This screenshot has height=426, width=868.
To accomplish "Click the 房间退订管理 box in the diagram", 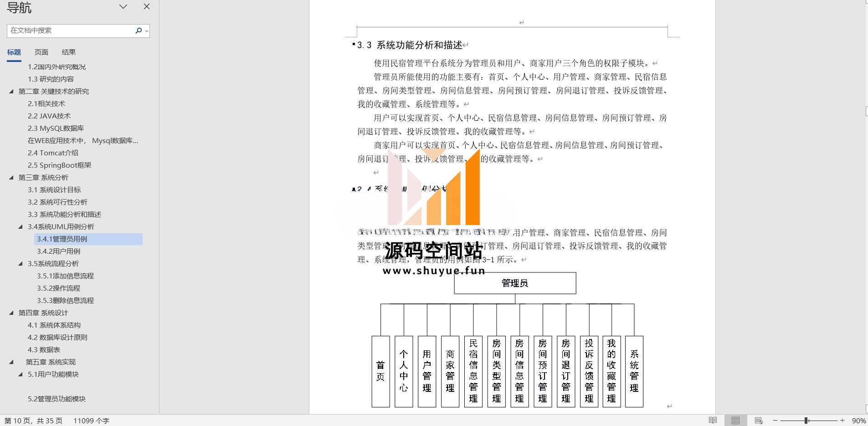I will point(566,371).
